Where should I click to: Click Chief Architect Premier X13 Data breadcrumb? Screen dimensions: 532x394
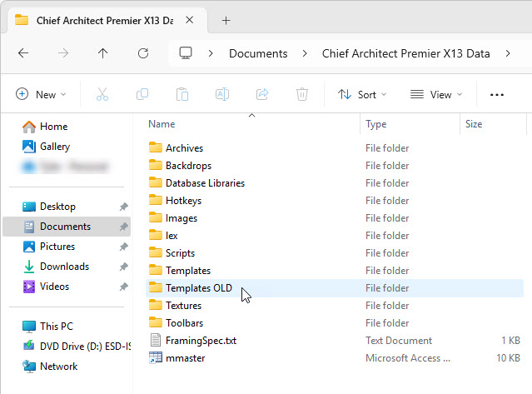pos(405,53)
